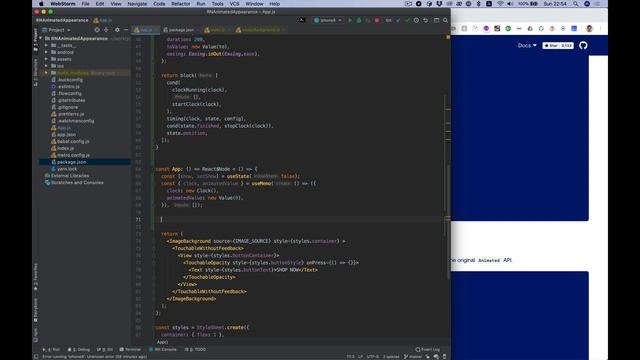Click the Git revert (undo arrow) icon
This screenshot has height=360, width=640.
[425, 20]
